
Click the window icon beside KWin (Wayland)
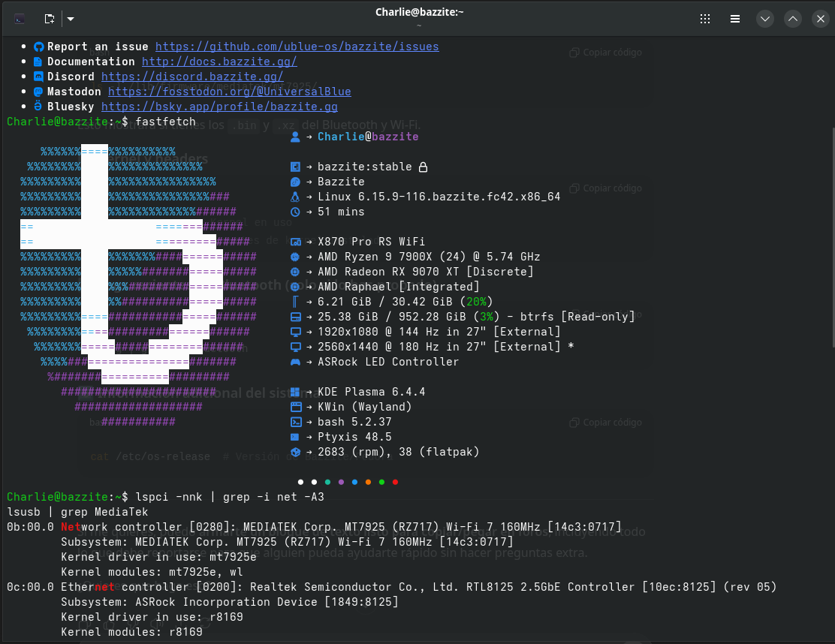[296, 407]
